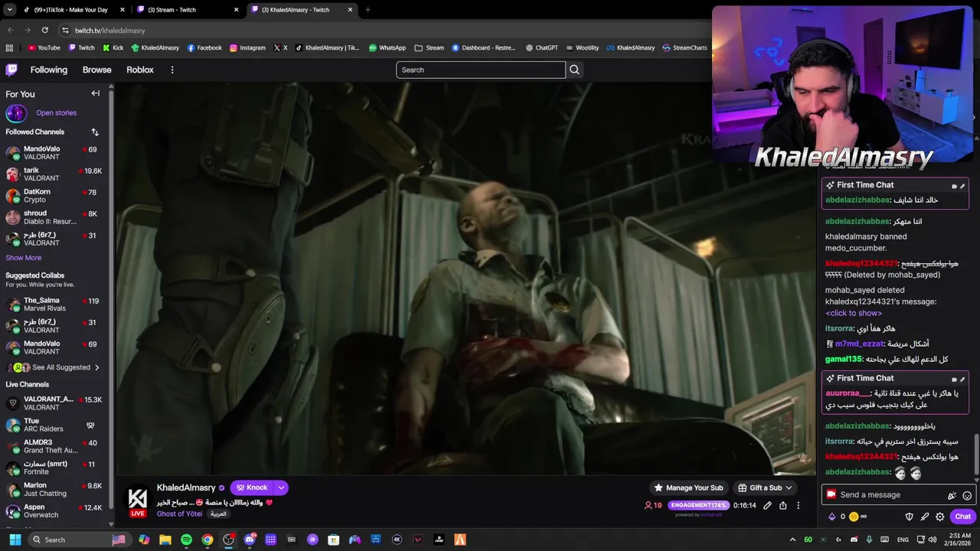Click the Twitch logo home icon

click(x=11, y=70)
